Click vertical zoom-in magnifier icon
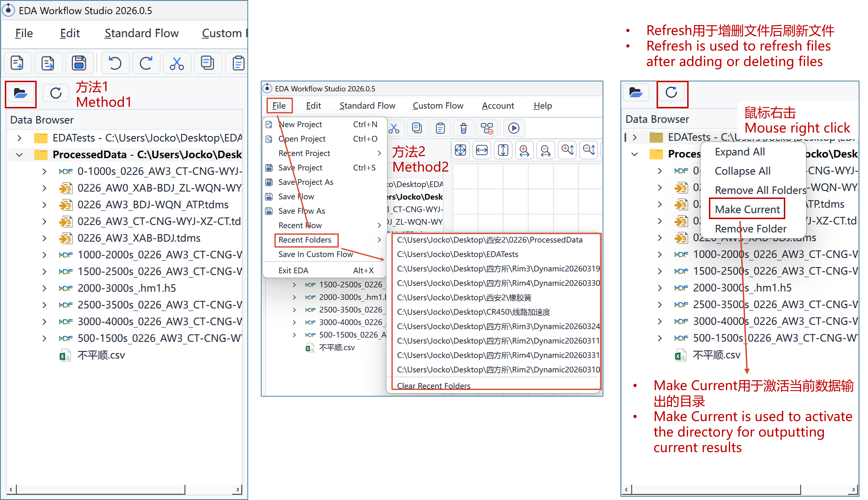Image resolution: width=868 pixels, height=500 pixels. (567, 150)
